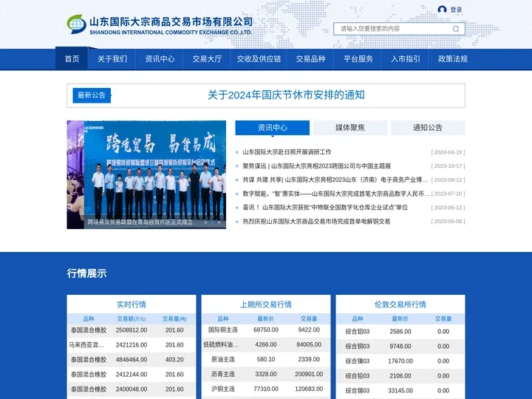Open news 热烈庆祝 首单电解铜交易
The height and width of the screenshot is (399, 532).
[x=316, y=222]
